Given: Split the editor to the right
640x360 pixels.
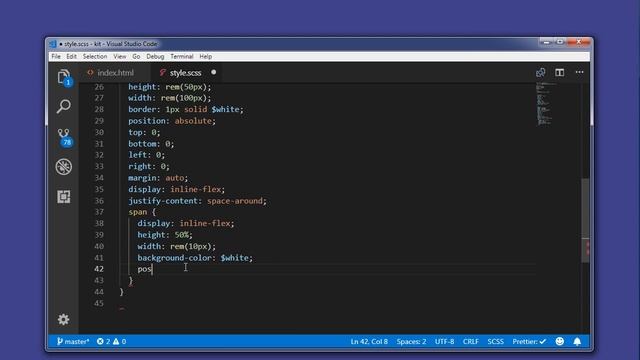Looking at the screenshot, I should click(x=560, y=73).
